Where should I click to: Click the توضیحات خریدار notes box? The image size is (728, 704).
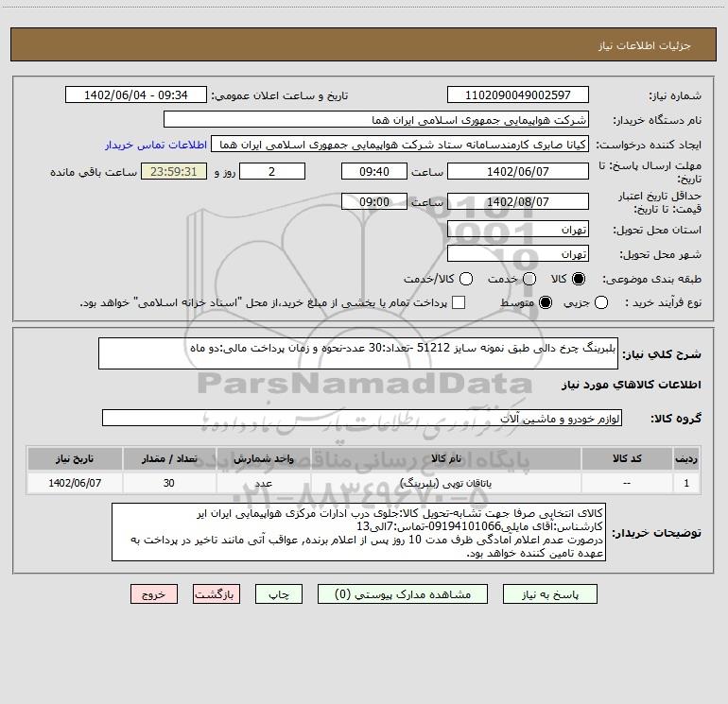pos(358,532)
